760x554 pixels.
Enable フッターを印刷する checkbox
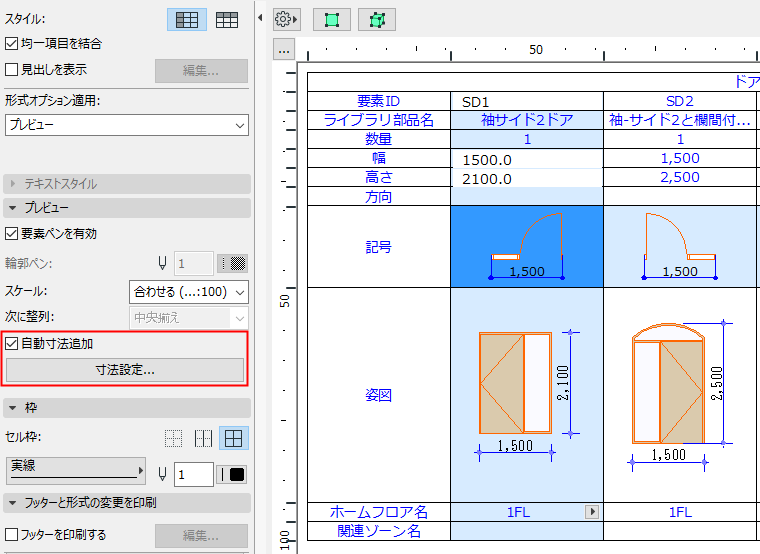coord(11,535)
